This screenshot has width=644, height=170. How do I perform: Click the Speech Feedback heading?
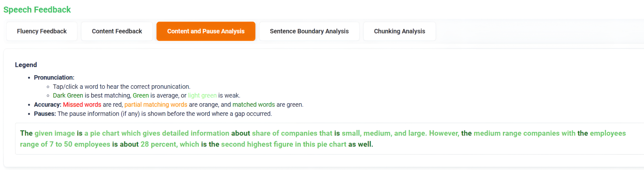[37, 10]
